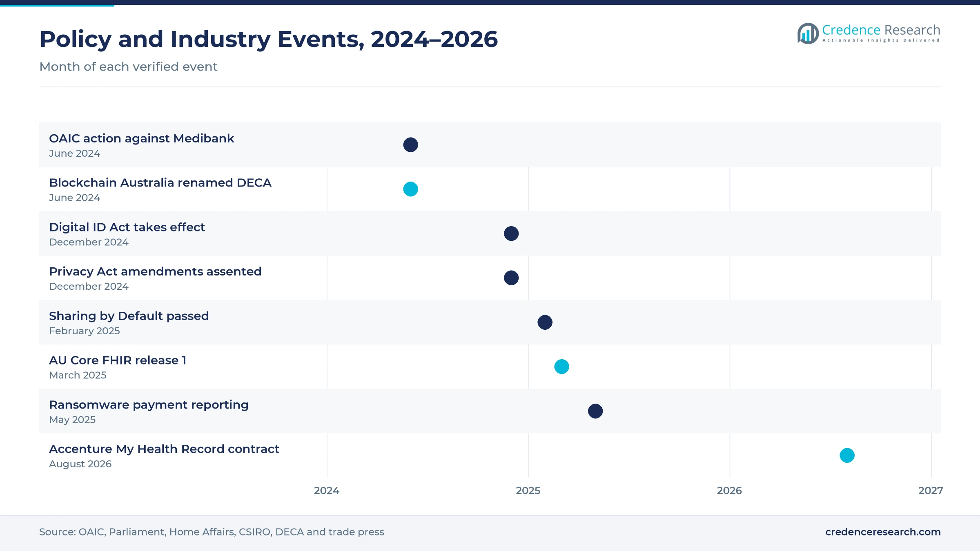Image resolution: width=980 pixels, height=551 pixels.
Task: Click the label Accenture My Health Record contract
Action: (x=164, y=449)
